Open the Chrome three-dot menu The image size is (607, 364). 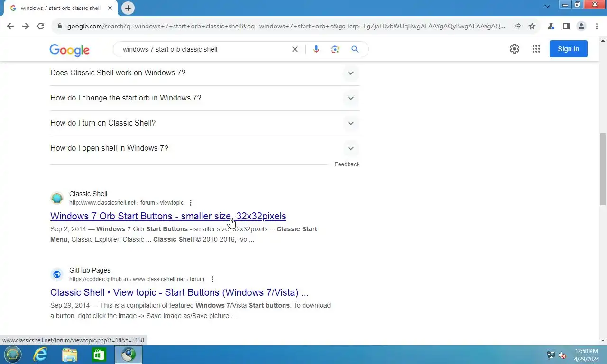pyautogui.click(x=597, y=27)
